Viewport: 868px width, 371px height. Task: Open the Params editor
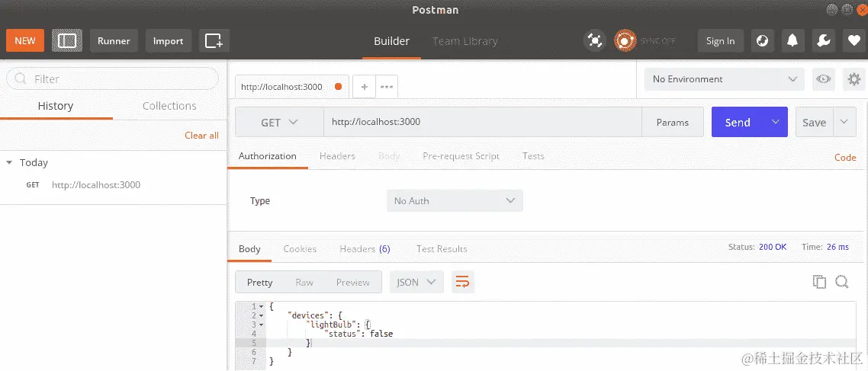(673, 122)
